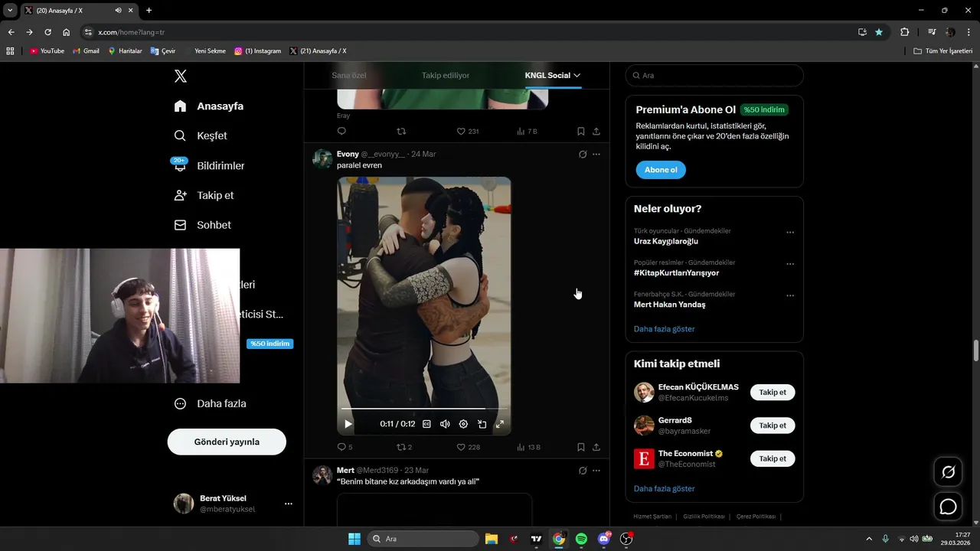Open Daha fazla menu in the sidebar

pos(211,403)
